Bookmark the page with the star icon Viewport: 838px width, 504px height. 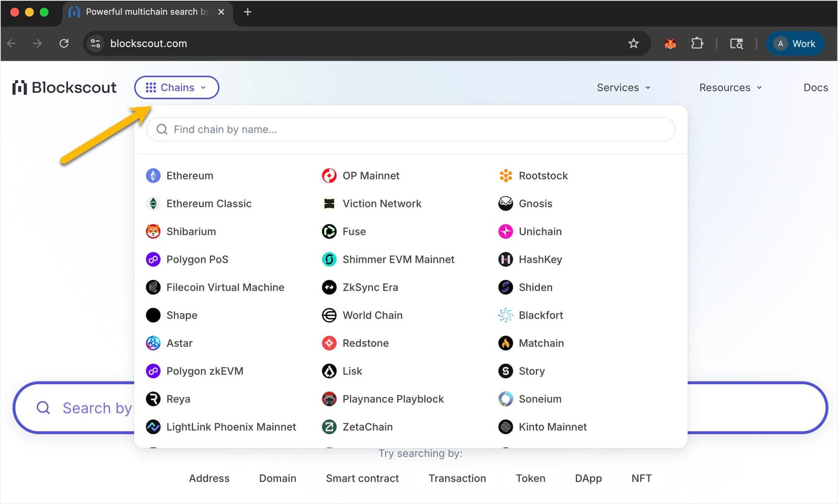(x=634, y=43)
